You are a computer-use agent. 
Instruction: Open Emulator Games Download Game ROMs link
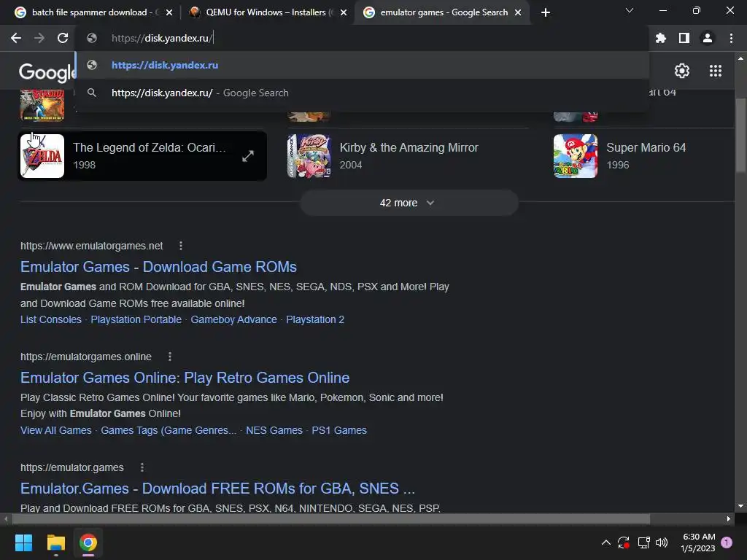(158, 267)
